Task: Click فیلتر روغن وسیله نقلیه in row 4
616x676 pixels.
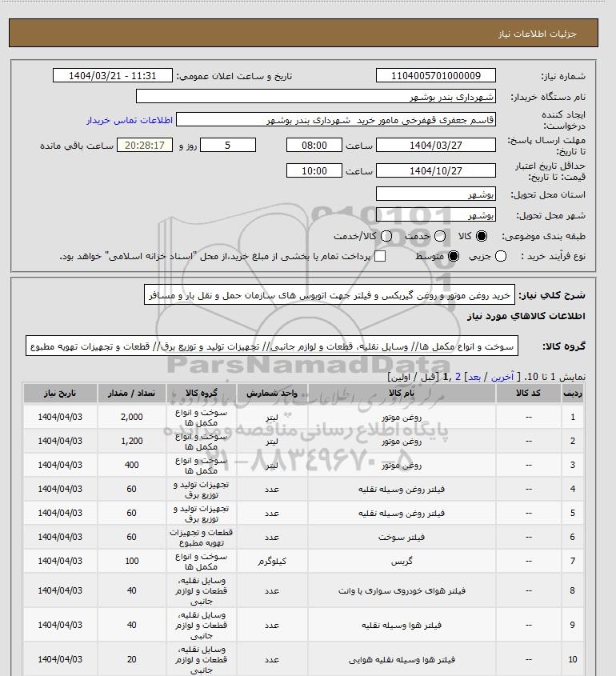Action: click(x=402, y=489)
